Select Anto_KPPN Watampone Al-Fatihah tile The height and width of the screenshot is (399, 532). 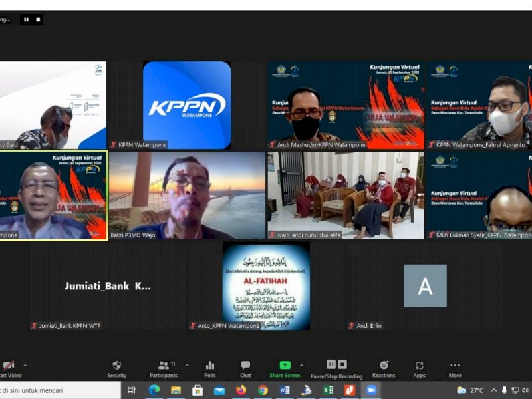click(x=267, y=286)
